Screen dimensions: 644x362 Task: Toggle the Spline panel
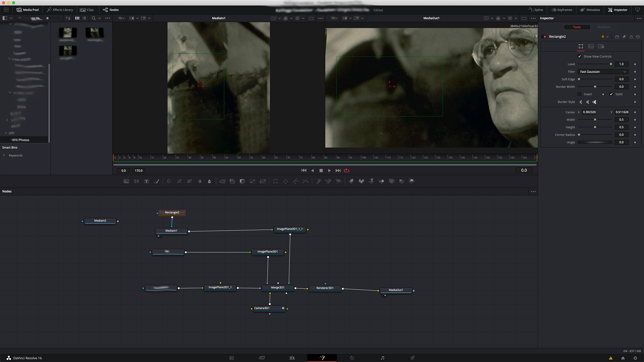coord(535,10)
